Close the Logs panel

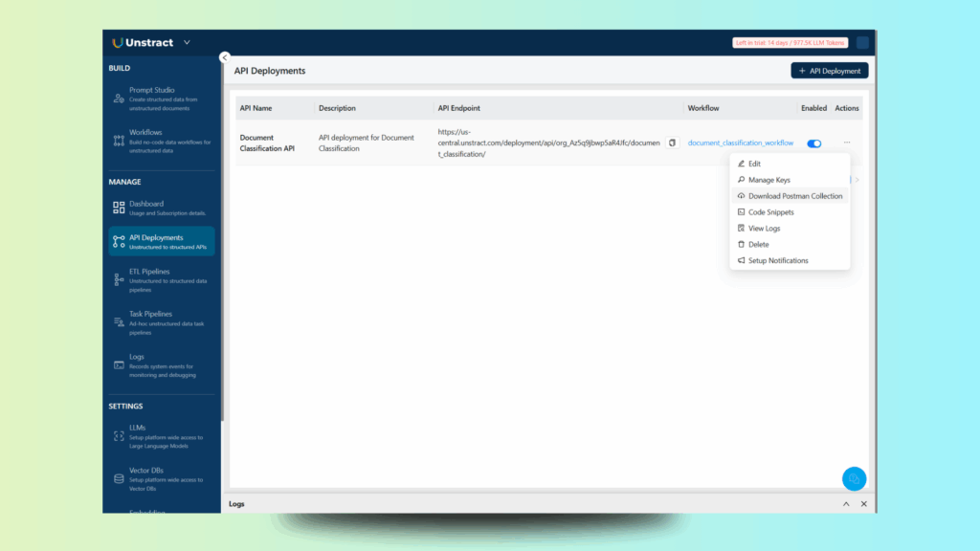point(863,503)
